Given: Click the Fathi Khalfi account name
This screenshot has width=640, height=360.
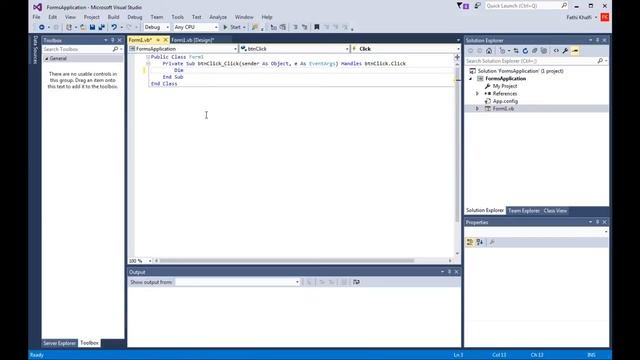Looking at the screenshot, I should 579,17.
